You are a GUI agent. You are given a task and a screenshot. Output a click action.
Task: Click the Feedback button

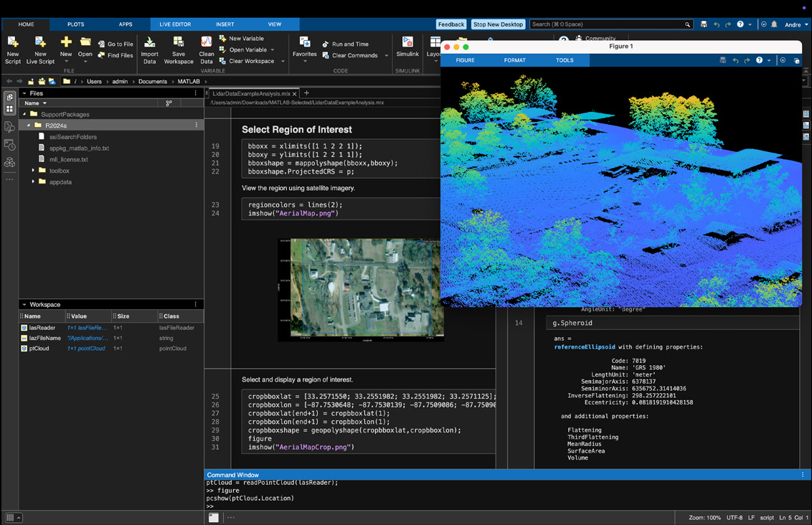coord(450,24)
